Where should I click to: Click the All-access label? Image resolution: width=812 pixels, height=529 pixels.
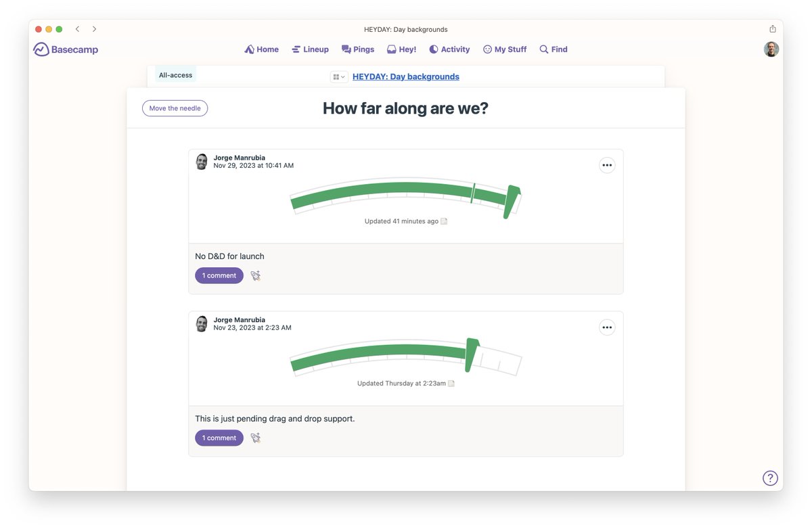(x=175, y=75)
